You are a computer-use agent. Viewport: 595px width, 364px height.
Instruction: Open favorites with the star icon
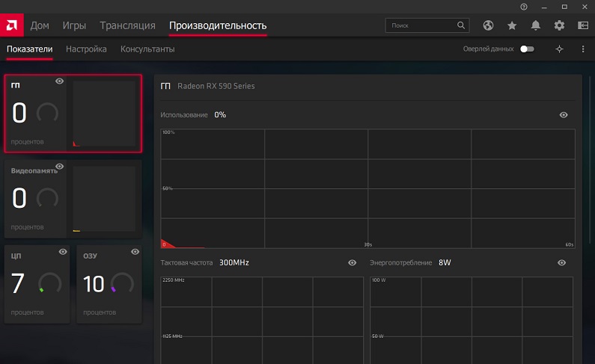tap(512, 25)
